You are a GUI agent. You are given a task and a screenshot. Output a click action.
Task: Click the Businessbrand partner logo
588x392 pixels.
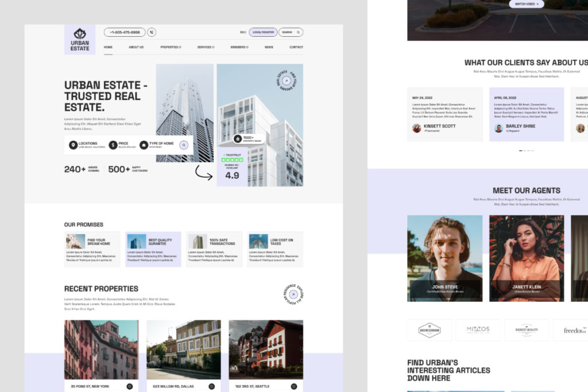(430, 330)
